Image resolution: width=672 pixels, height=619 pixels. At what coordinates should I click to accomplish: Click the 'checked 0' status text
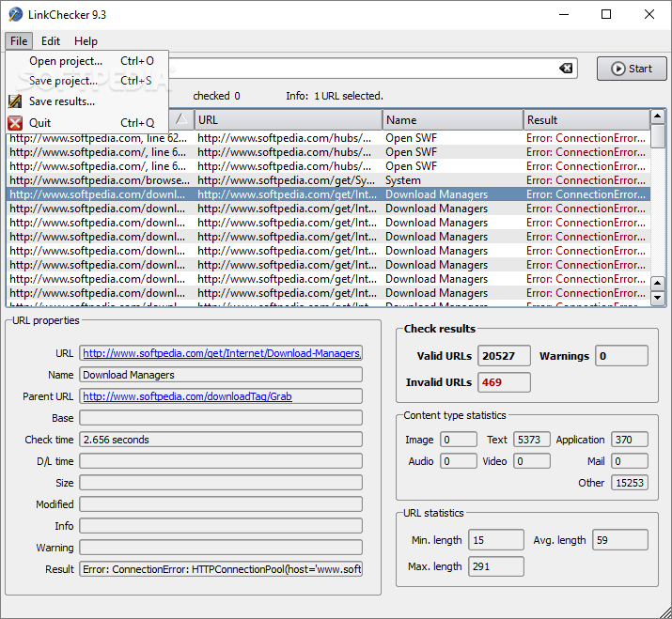coord(216,96)
